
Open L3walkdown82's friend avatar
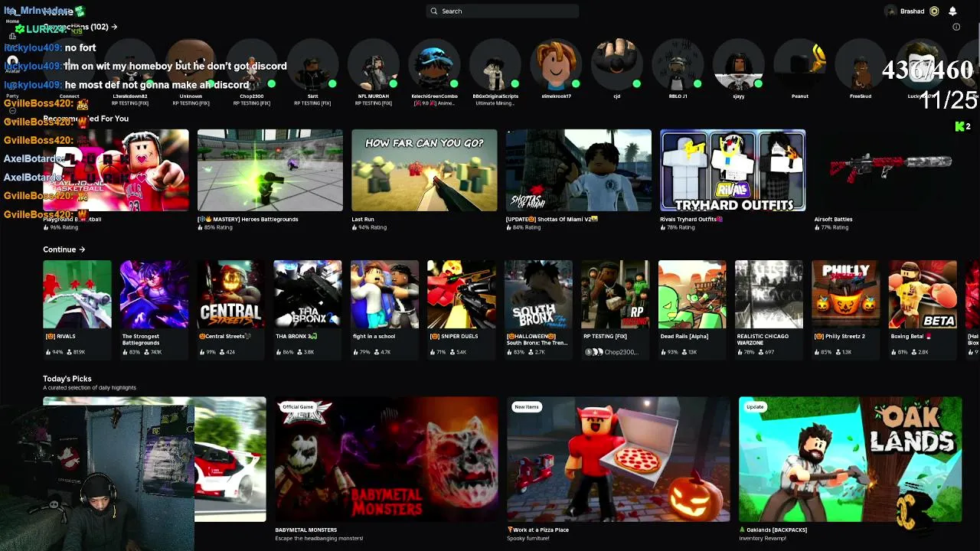(130, 65)
